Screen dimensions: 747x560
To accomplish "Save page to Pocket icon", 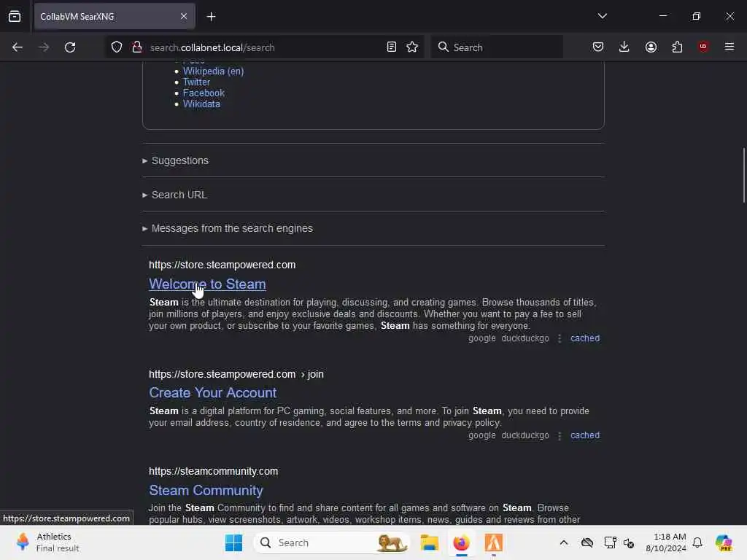I will (598, 47).
